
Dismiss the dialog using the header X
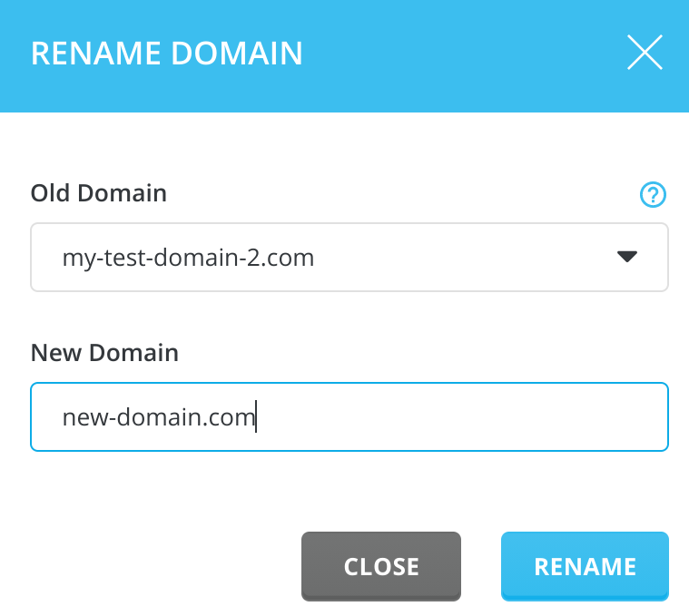coord(644,54)
